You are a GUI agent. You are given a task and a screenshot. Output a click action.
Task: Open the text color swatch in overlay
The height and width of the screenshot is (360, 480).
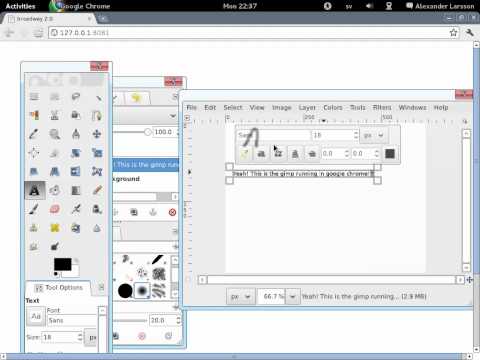pyautogui.click(x=390, y=153)
